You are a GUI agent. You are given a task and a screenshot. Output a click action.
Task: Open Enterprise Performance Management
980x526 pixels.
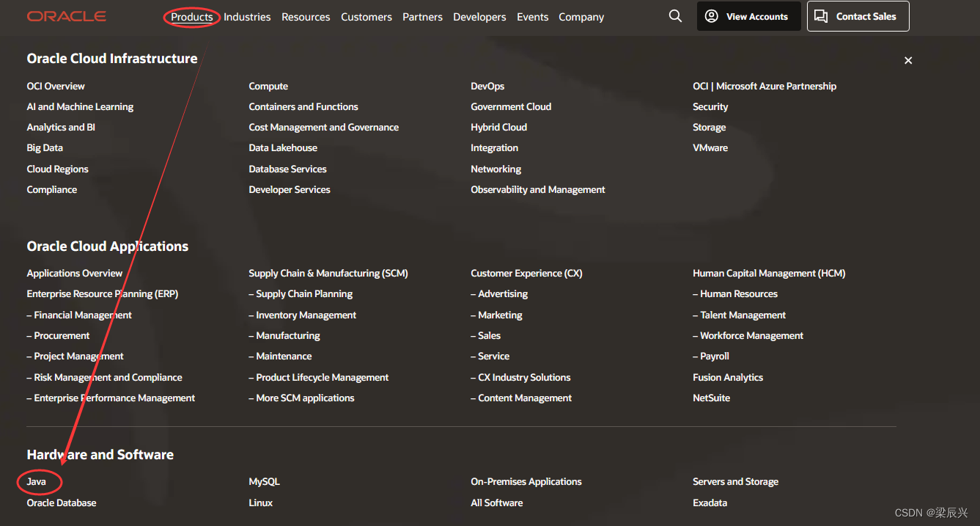coord(111,398)
